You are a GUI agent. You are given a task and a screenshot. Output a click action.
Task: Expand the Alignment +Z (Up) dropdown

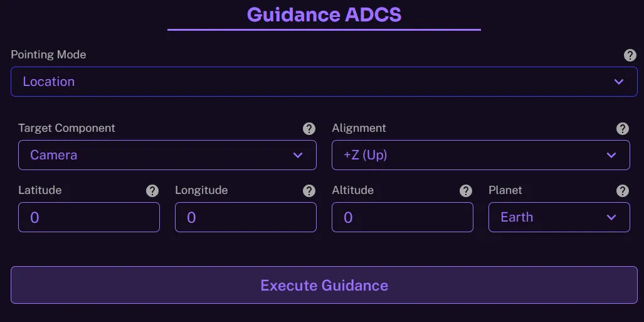(x=470, y=155)
